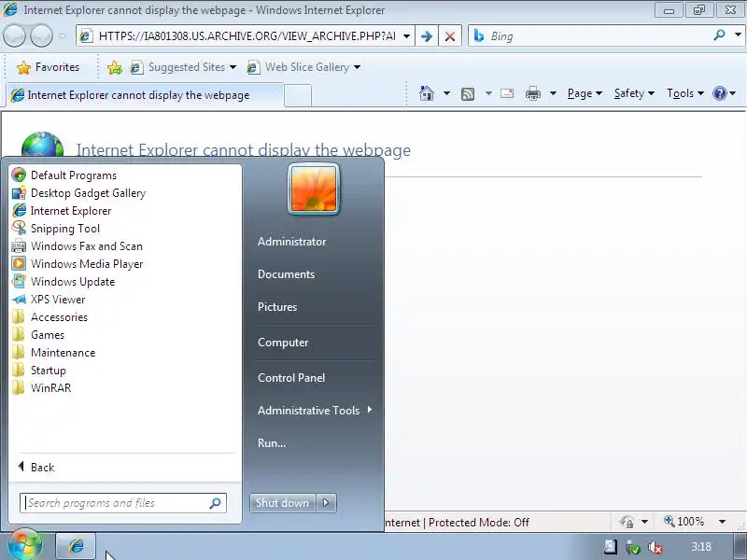The height and width of the screenshot is (560, 747).
Task: Open Web Slice Gallery dropdown
Action: click(303, 67)
